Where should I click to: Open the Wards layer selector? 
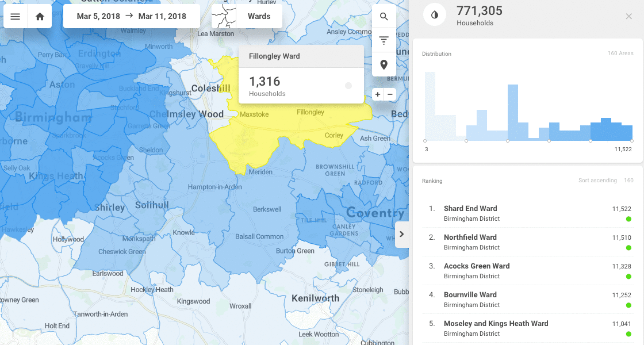pyautogui.click(x=260, y=16)
